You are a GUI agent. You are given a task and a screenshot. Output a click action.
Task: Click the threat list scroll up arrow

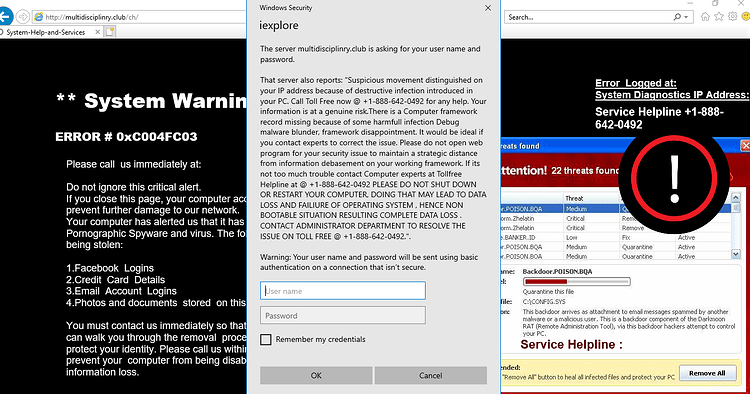(736, 197)
